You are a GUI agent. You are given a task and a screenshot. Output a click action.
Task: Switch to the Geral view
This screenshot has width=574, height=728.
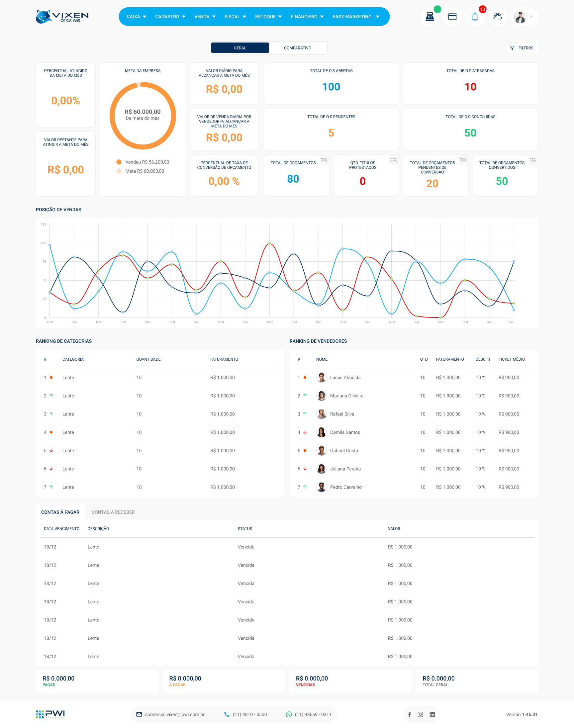[x=239, y=48]
